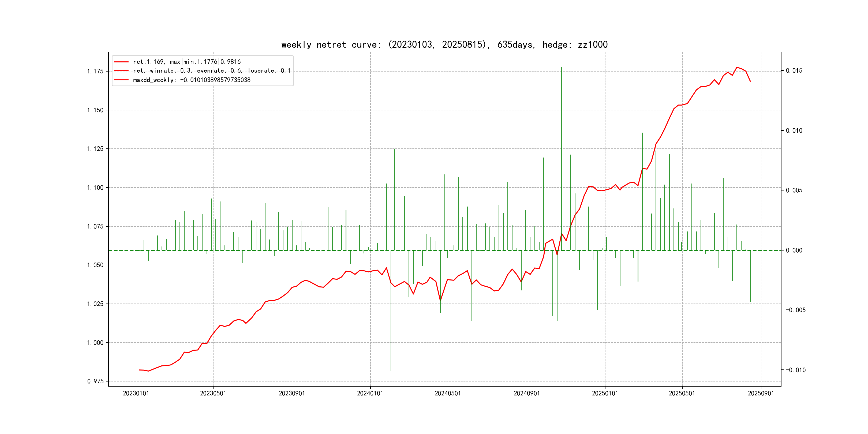
Task: Click legend entry 'net:1.169, max|min'
Action: (x=187, y=62)
